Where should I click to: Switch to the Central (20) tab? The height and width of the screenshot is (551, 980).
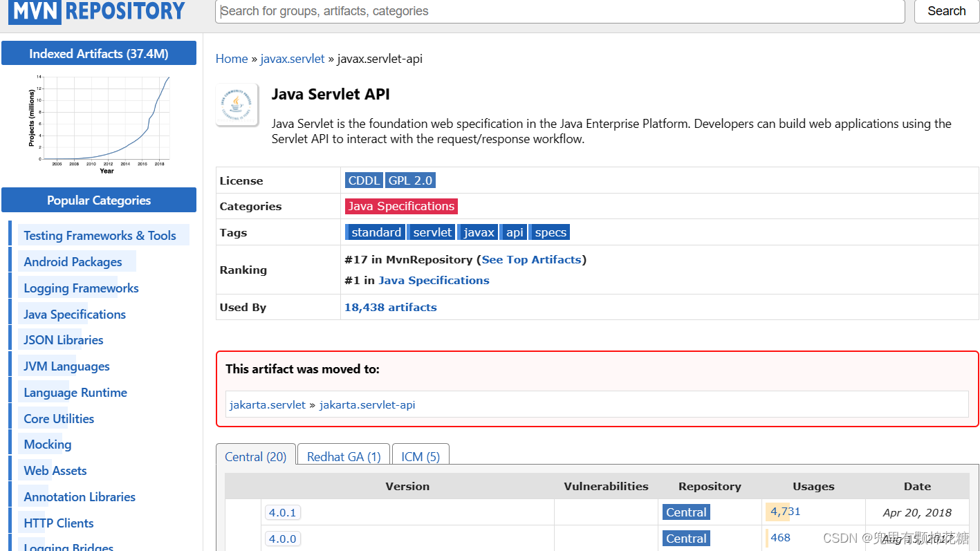point(256,456)
